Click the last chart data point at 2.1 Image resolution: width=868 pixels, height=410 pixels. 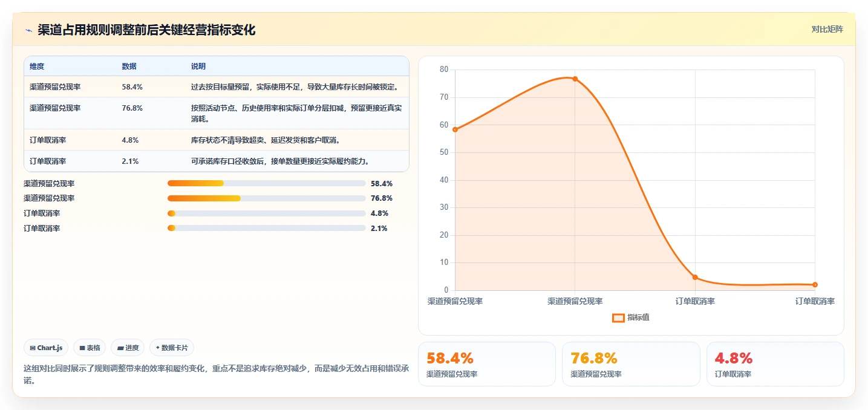tap(815, 285)
